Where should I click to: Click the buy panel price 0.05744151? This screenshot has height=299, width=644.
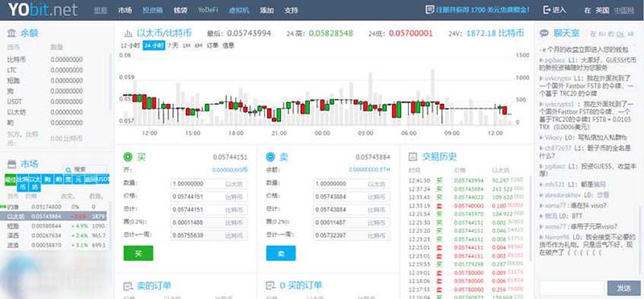tap(230, 156)
